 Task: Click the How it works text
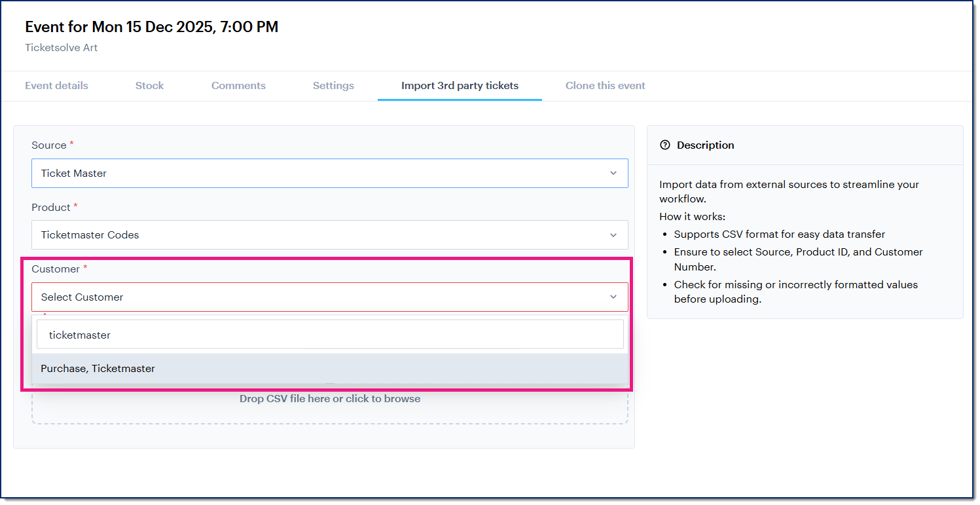click(x=693, y=216)
